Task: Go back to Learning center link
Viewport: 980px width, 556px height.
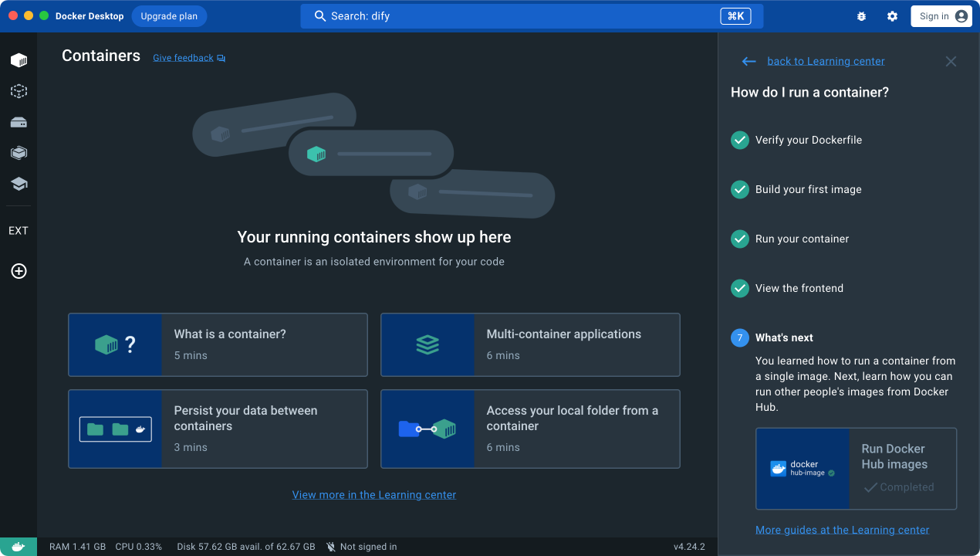Action: pyautogui.click(x=826, y=61)
